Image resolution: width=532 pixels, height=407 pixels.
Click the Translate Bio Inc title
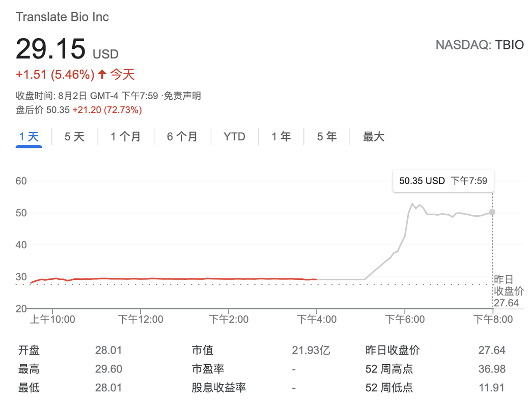[x=63, y=17]
